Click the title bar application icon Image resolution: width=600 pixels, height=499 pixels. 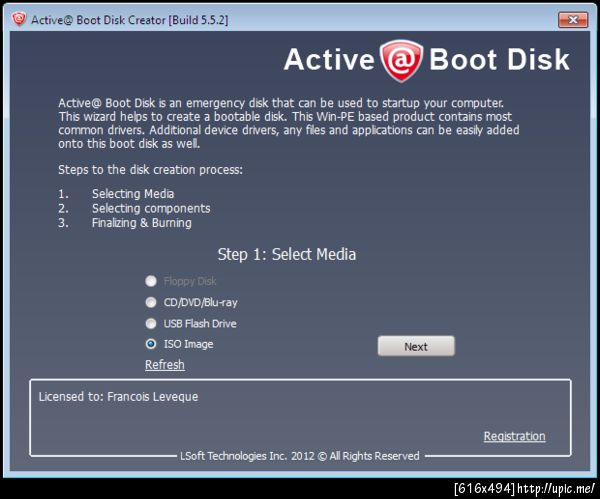[18, 19]
